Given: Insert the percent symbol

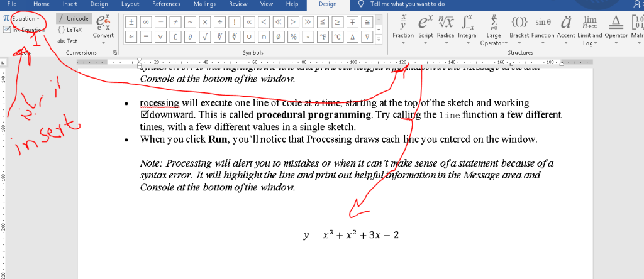Looking at the screenshot, I should (292, 36).
